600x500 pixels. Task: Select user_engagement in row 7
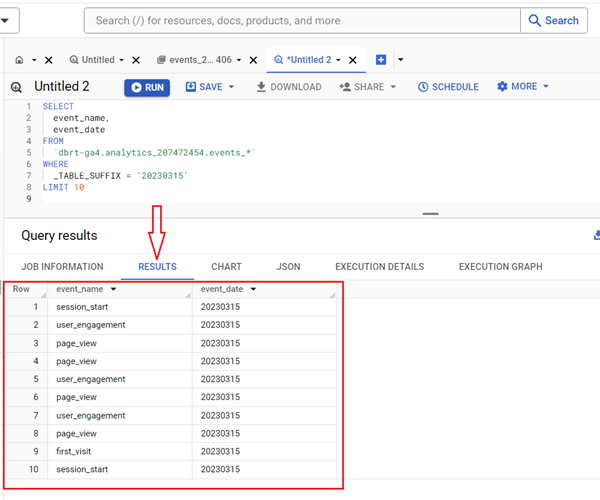pos(91,415)
